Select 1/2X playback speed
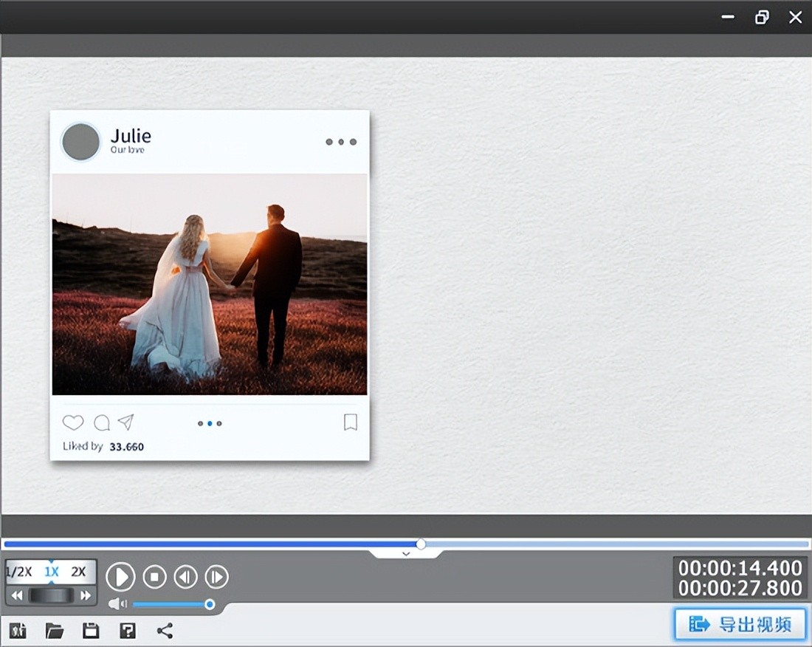 click(19, 572)
